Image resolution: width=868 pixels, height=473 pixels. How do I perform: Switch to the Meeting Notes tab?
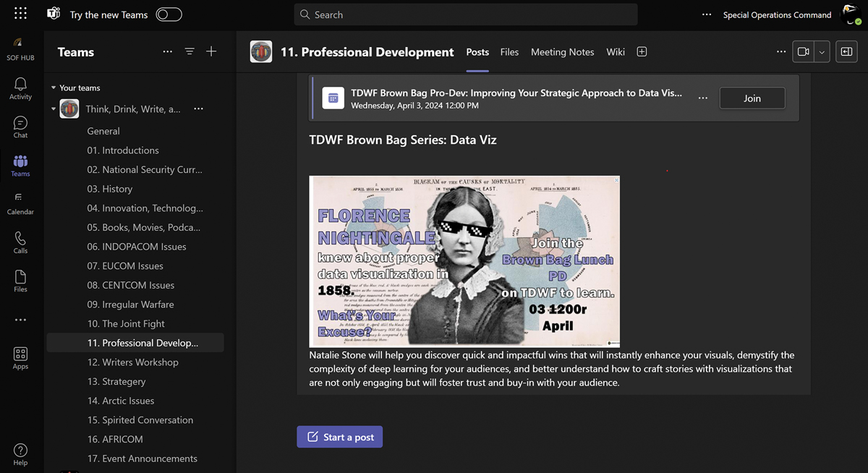click(562, 52)
